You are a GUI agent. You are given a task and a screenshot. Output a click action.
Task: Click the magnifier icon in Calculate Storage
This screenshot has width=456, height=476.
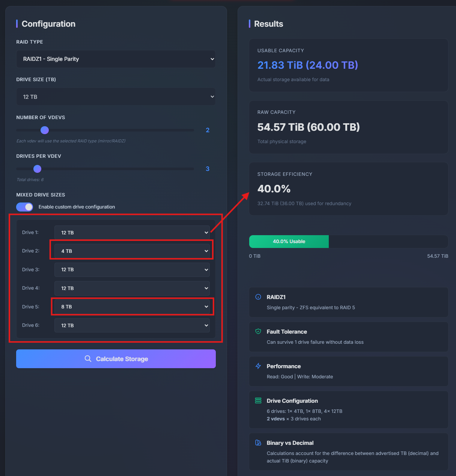(x=88, y=359)
